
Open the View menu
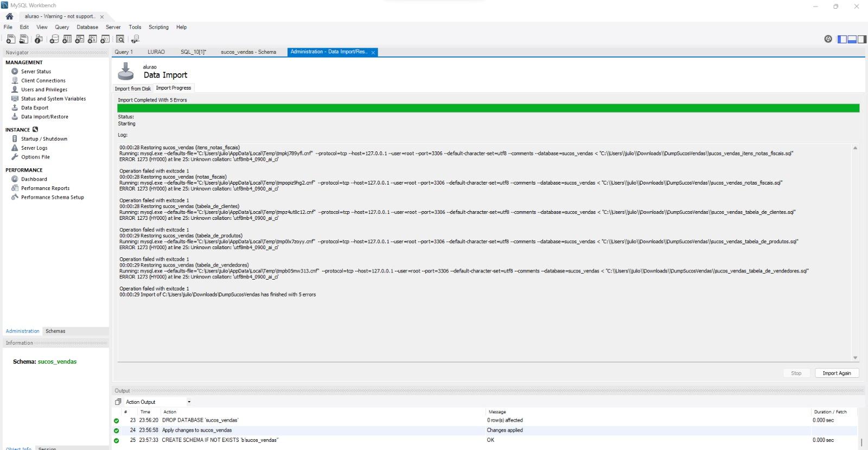(42, 27)
